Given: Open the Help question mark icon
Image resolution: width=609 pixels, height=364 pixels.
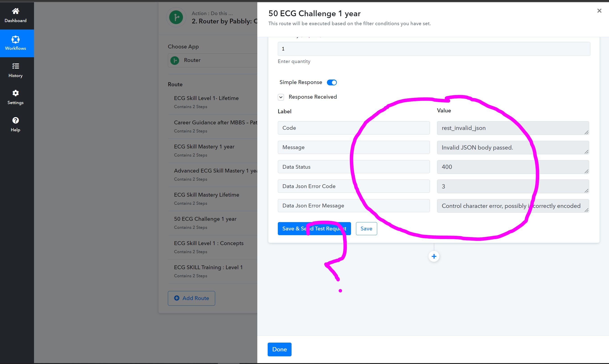Looking at the screenshot, I should click(x=16, y=120).
